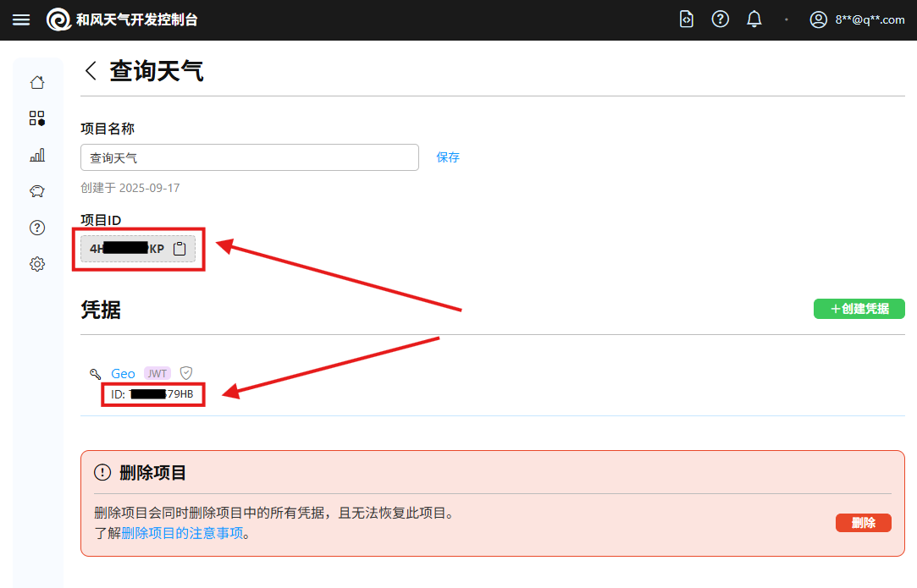Open the user account menu
Screen dimensions: 917x588
pyautogui.click(x=857, y=19)
